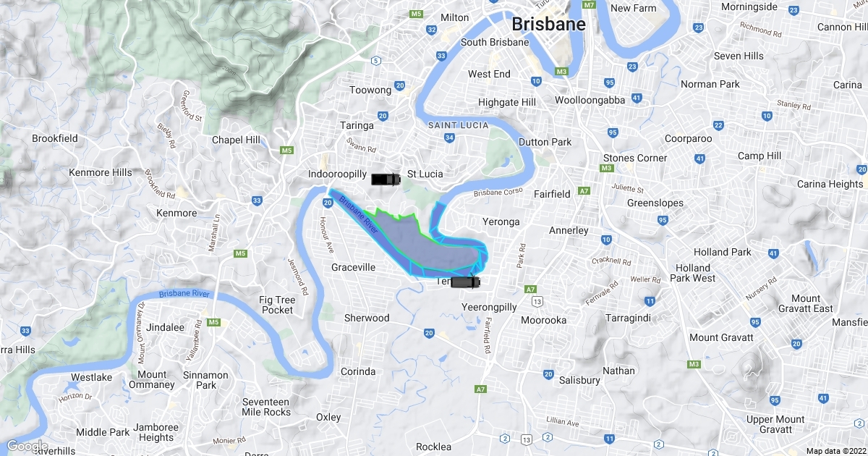The image size is (868, 456).
Task: Click the route 34 shield in Saint Lucia
Action: [x=450, y=138]
